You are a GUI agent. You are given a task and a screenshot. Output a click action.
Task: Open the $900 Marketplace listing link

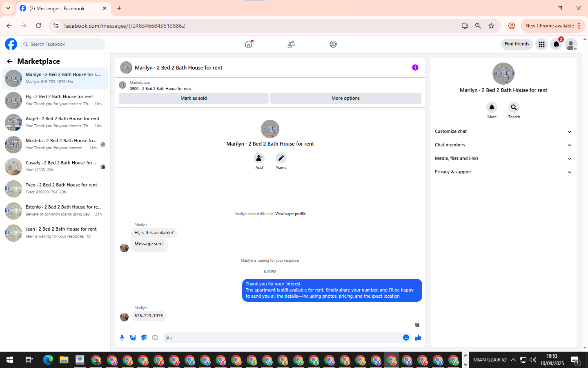pyautogui.click(x=160, y=88)
